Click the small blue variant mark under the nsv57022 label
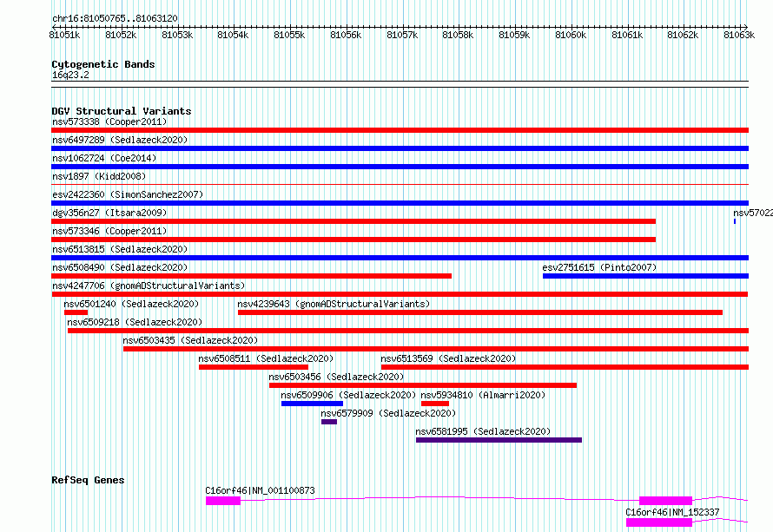This screenshot has height=532, width=773. 735,221
